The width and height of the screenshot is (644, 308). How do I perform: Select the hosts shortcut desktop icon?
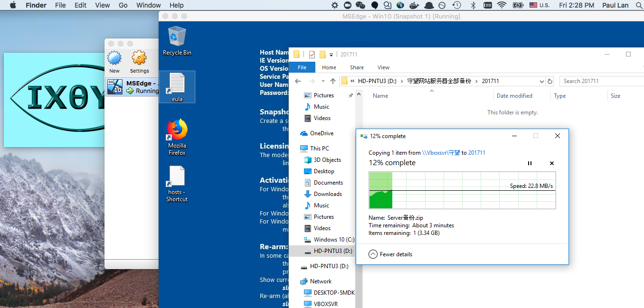pos(177,178)
